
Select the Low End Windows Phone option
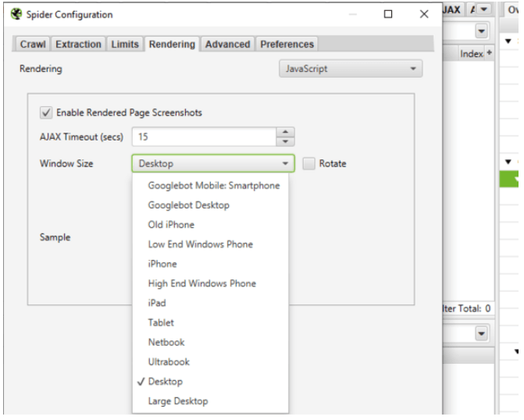(200, 244)
